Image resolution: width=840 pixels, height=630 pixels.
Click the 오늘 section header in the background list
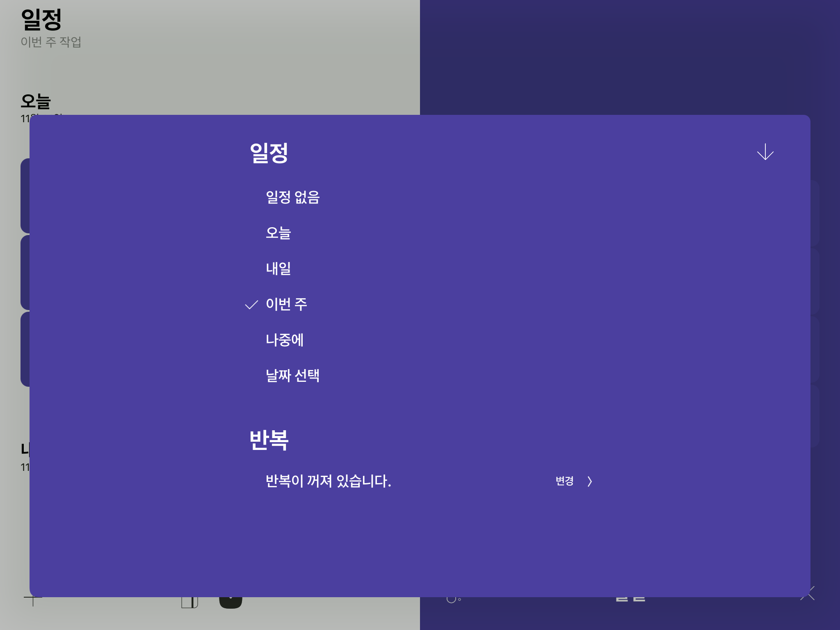click(x=36, y=101)
